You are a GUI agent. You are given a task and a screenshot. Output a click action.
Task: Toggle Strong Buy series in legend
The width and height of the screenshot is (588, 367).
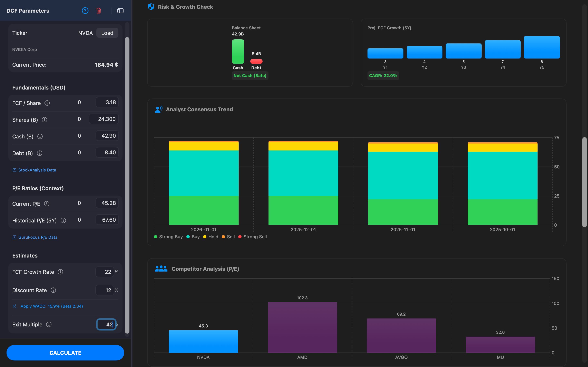(168, 237)
